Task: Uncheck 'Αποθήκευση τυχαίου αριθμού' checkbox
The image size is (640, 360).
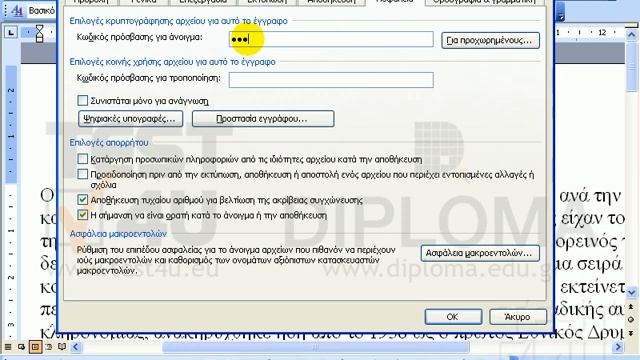Action: coord(82,200)
